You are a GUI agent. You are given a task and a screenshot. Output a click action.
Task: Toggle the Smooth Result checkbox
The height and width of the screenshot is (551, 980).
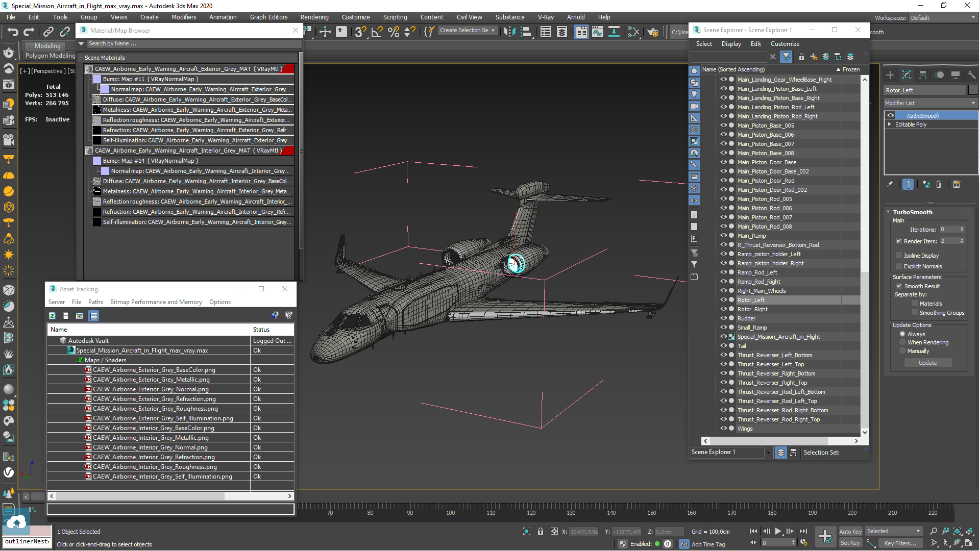pyautogui.click(x=899, y=286)
